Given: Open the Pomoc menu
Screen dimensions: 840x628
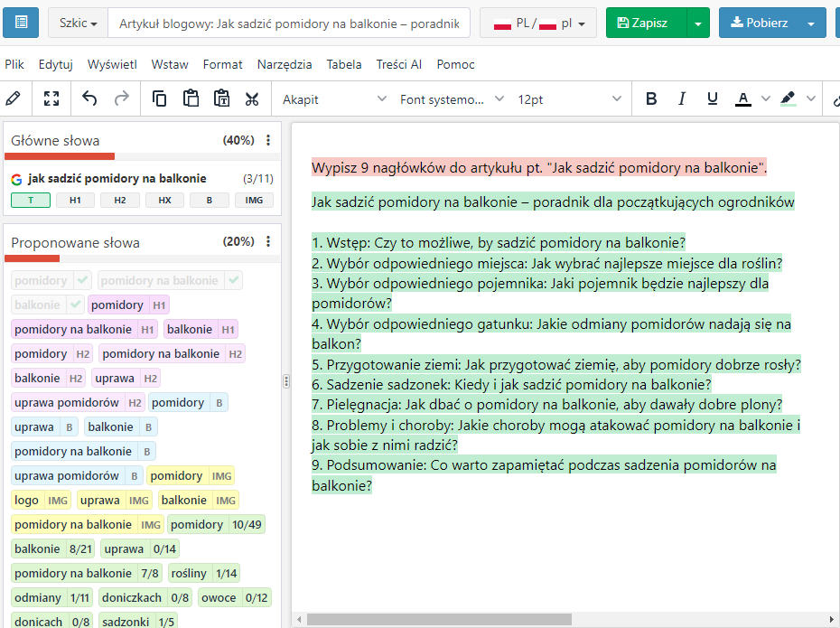Looking at the screenshot, I should coord(455,64).
